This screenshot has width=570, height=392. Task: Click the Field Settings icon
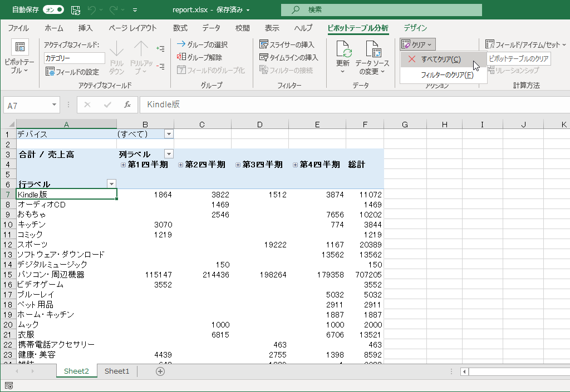coord(50,72)
